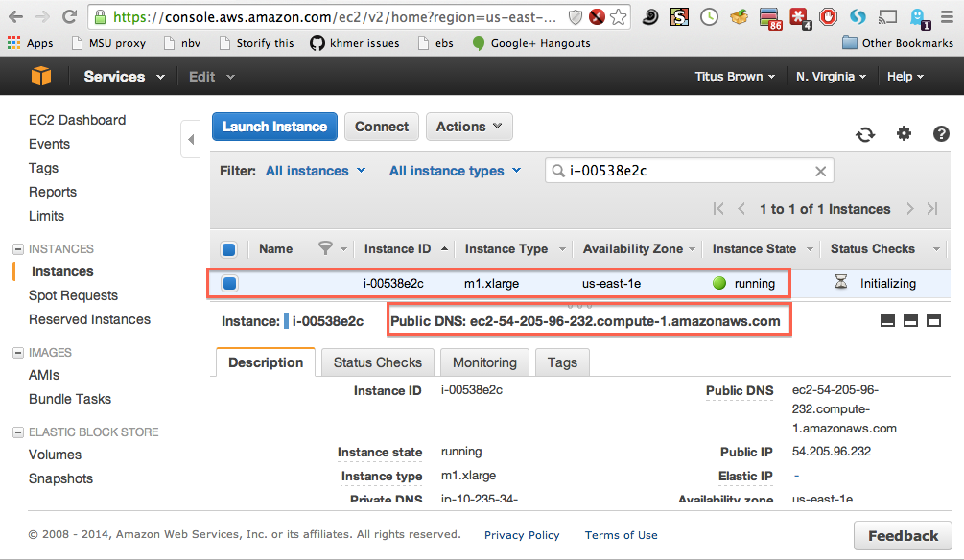Viewport: 964px width, 560px height.
Task: Toggle the select-all instances checkbox
Action: [x=228, y=249]
